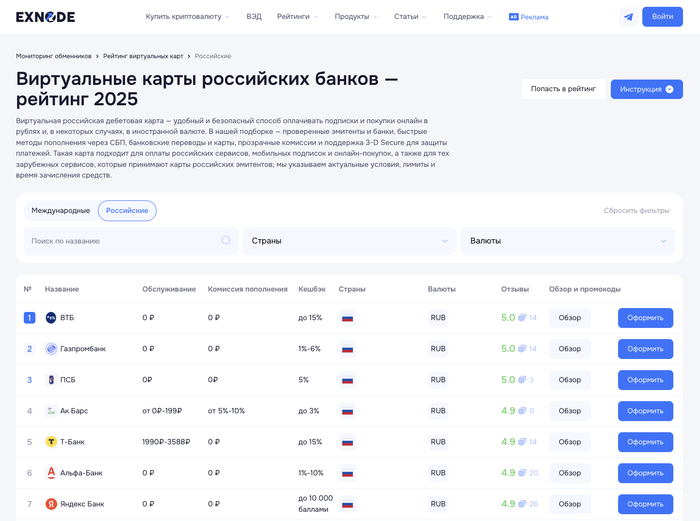The height and width of the screenshot is (521, 700).
Task: Click the Войти login button
Action: (x=662, y=17)
